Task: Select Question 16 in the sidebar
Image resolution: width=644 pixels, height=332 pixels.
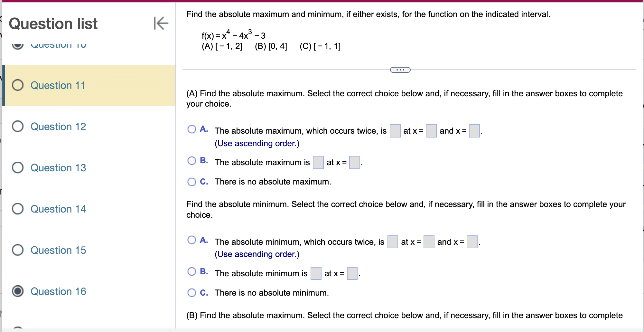Action: pos(58,291)
